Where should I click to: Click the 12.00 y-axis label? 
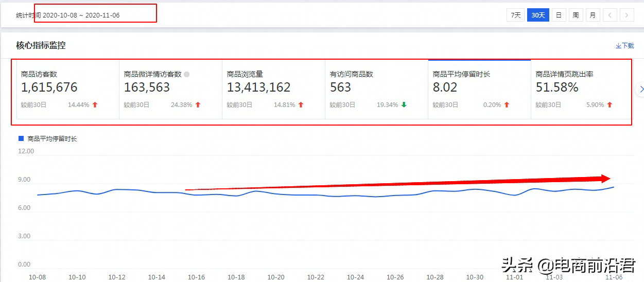pyautogui.click(x=26, y=151)
